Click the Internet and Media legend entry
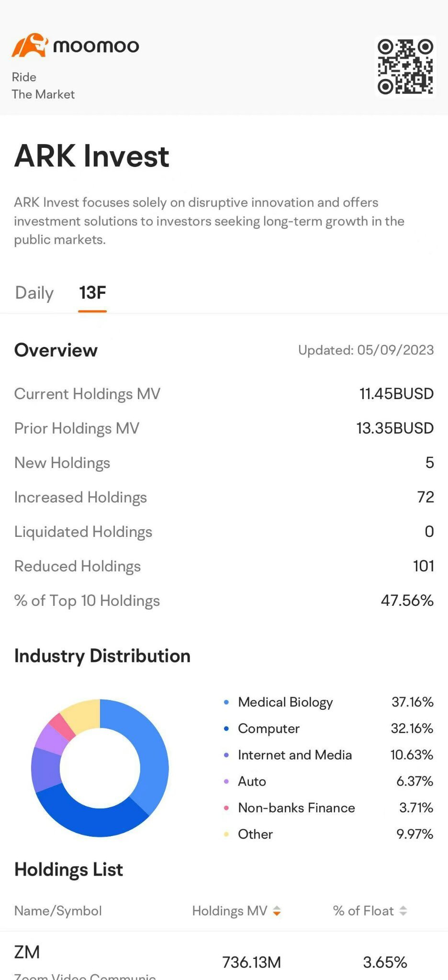This screenshot has height=980, width=448. (x=295, y=755)
